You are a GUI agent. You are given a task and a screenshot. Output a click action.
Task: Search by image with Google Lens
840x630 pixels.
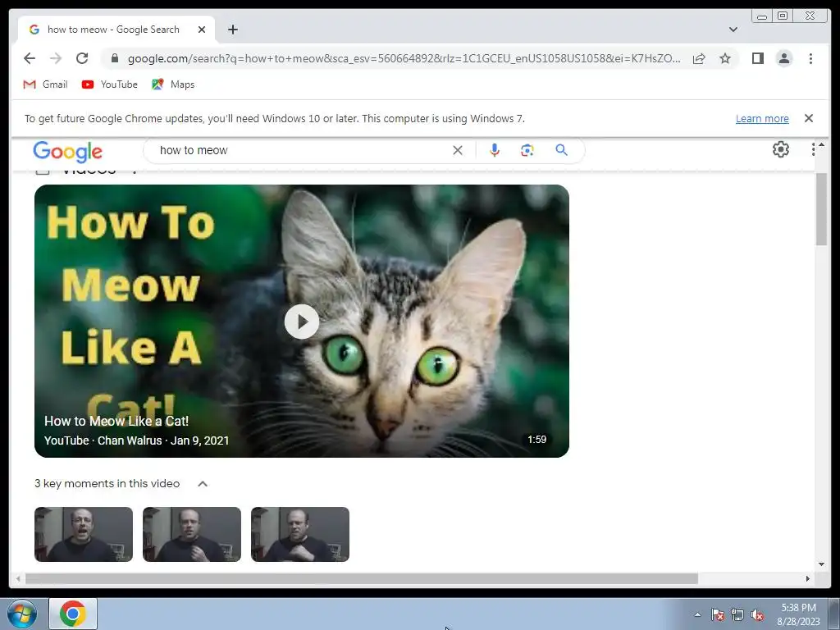click(x=527, y=150)
